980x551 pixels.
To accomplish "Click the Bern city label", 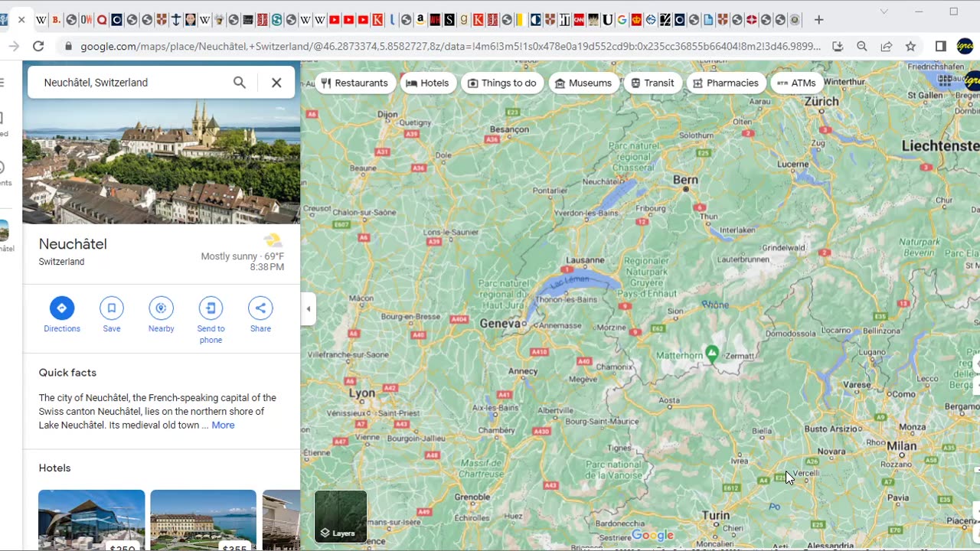I will (x=685, y=180).
